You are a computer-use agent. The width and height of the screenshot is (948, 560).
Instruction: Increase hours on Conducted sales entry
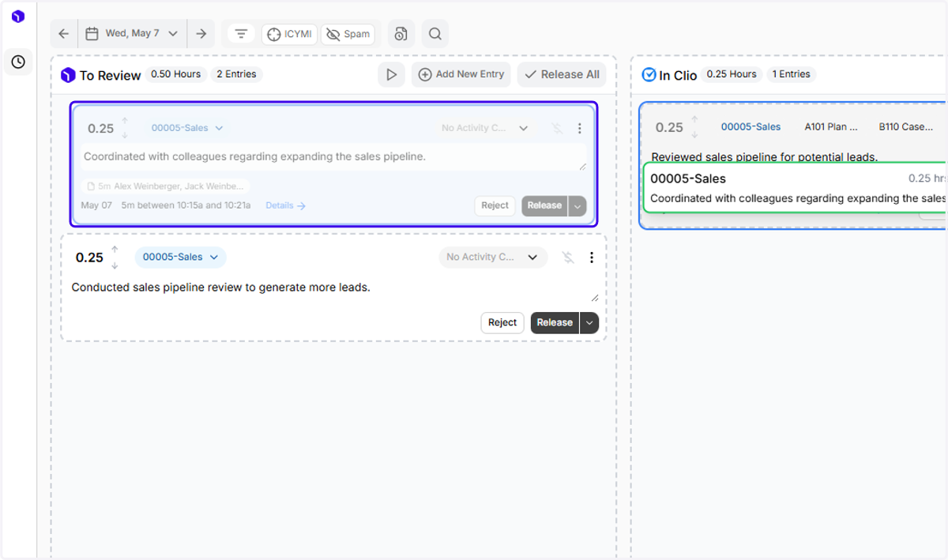[115, 250]
